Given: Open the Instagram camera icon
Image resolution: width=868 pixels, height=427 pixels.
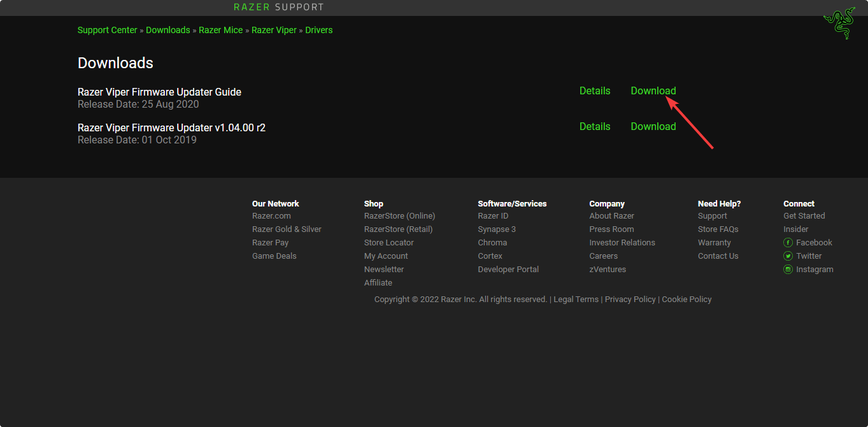Looking at the screenshot, I should click(788, 269).
